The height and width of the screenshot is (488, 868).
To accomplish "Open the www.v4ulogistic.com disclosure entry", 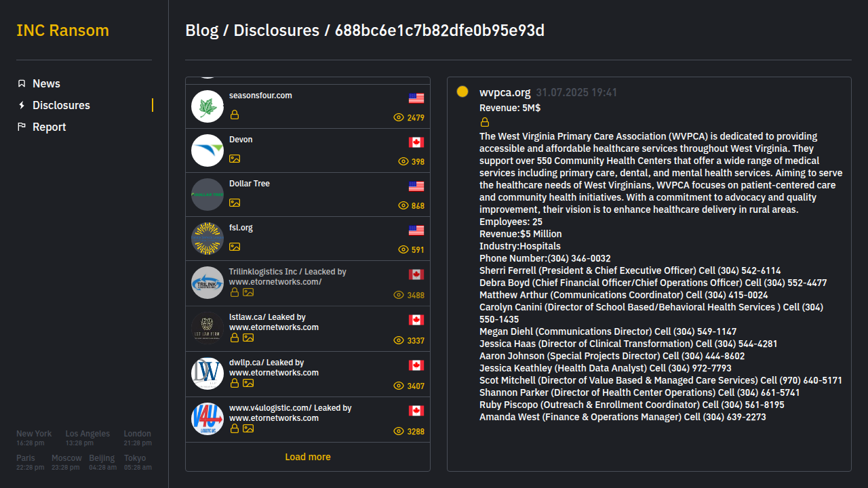I will point(308,420).
